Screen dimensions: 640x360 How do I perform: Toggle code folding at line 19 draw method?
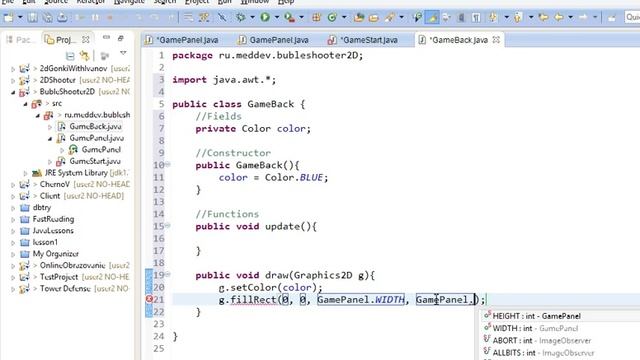point(168,274)
